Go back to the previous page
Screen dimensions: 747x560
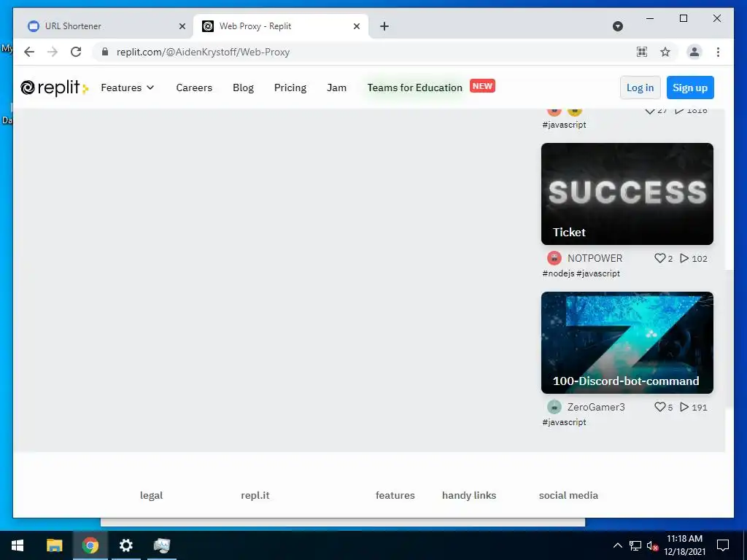pyautogui.click(x=29, y=52)
